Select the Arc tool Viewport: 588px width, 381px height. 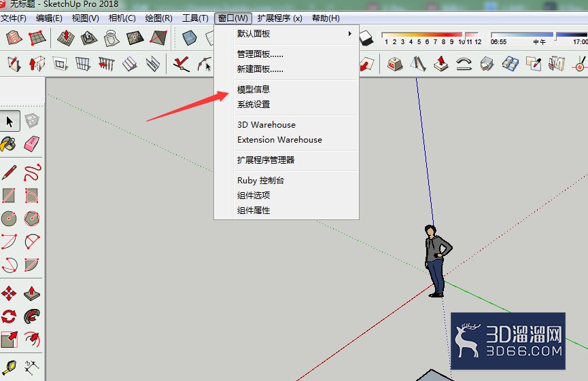(x=32, y=242)
